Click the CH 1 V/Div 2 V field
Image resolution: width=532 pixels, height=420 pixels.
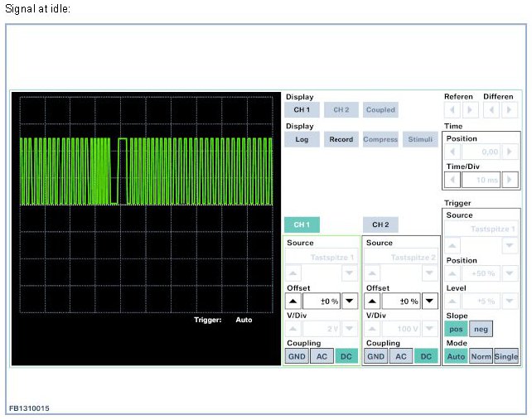tap(322, 329)
